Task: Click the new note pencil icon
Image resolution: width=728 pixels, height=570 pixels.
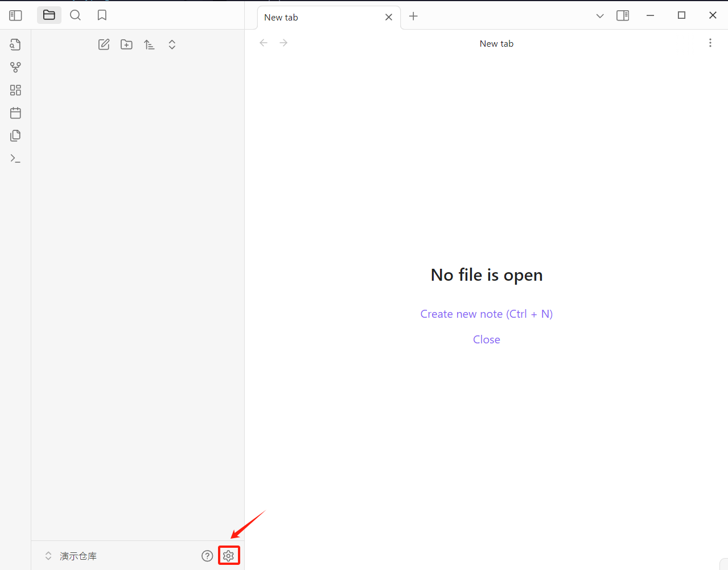Action: [104, 44]
